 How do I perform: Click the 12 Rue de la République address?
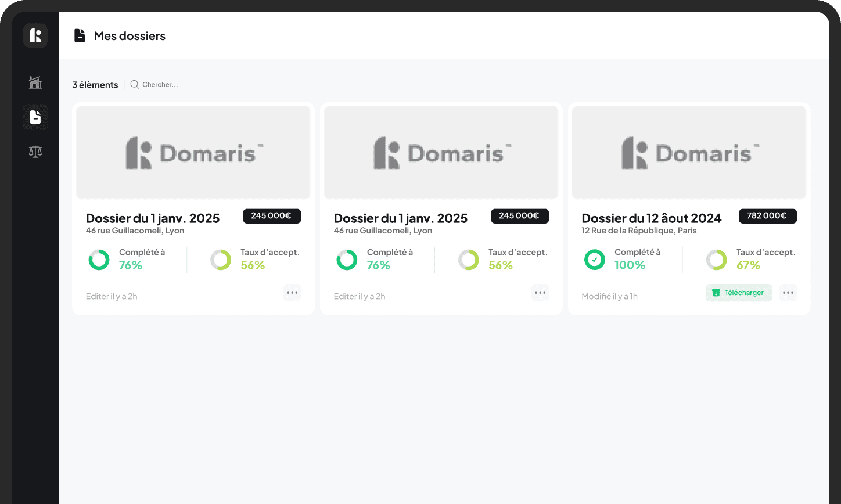click(639, 231)
